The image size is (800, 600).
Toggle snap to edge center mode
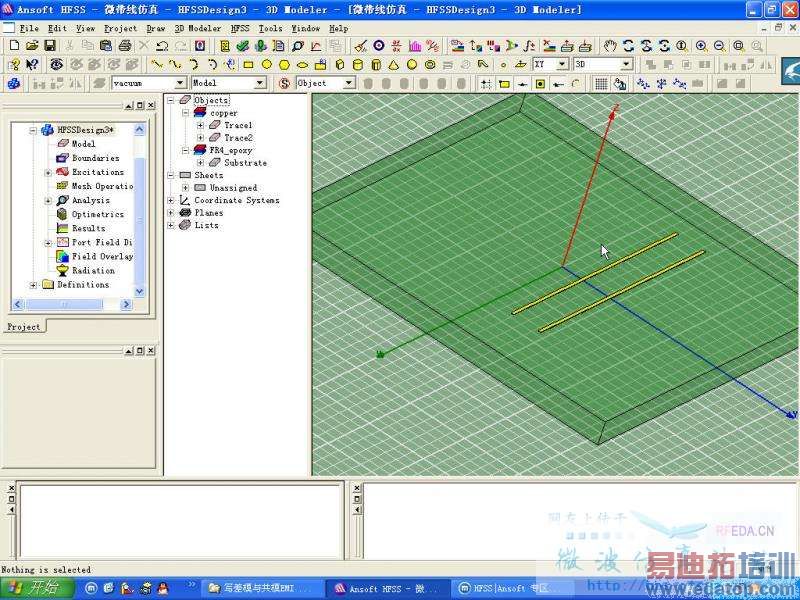tap(522, 84)
